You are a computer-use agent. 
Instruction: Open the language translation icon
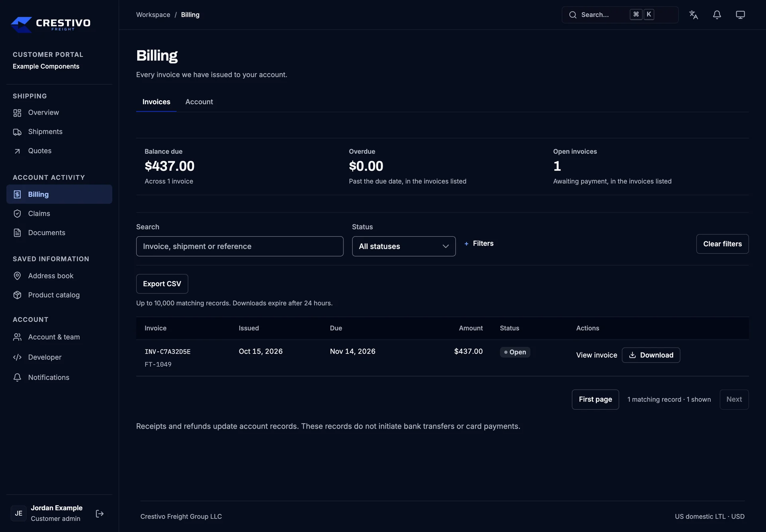693,15
